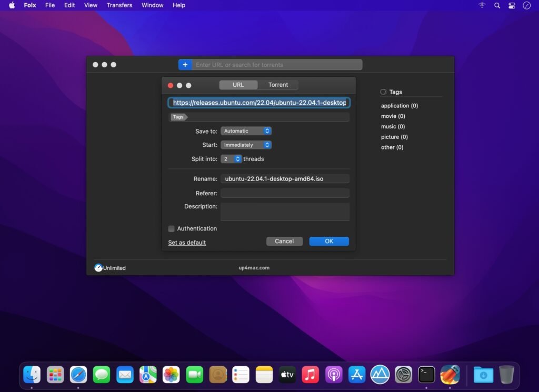
Task: Open Folx from the Dock
Action: click(x=450, y=375)
